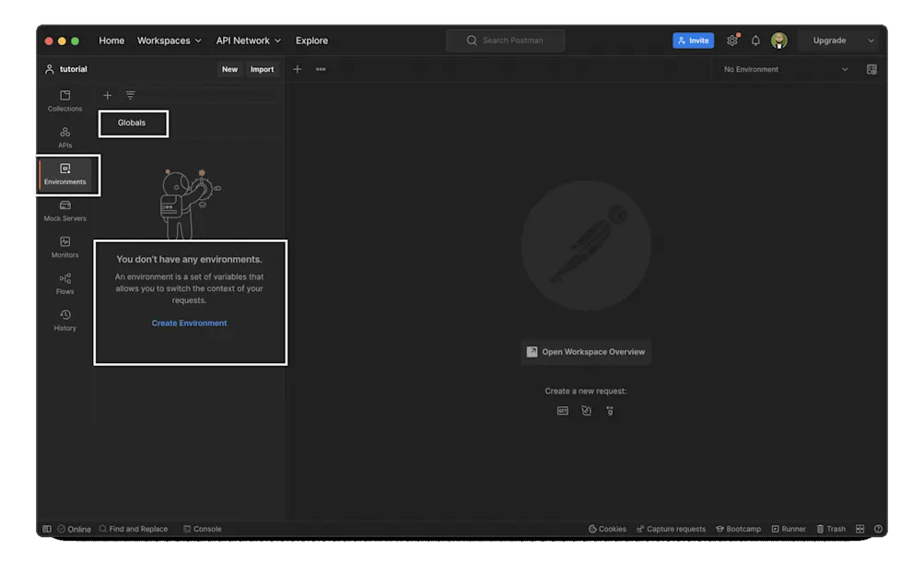Click the Create Environment link
Image resolution: width=924 pixels, height=585 pixels.
pos(189,322)
